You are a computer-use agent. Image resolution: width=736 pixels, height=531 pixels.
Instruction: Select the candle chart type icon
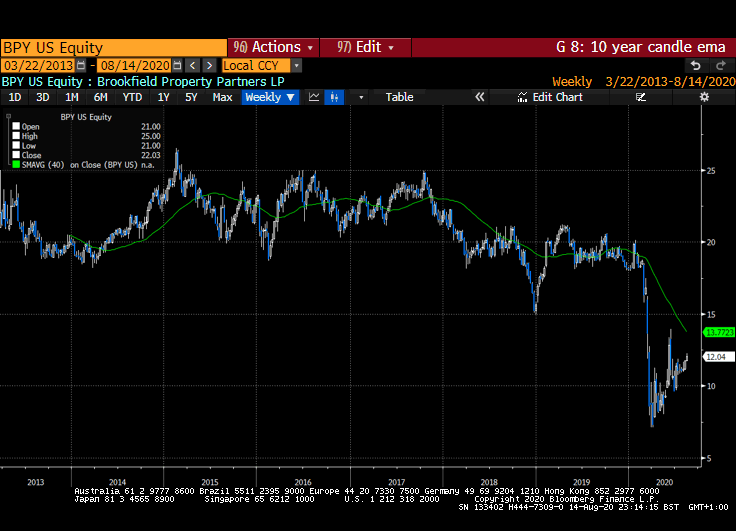coord(334,97)
